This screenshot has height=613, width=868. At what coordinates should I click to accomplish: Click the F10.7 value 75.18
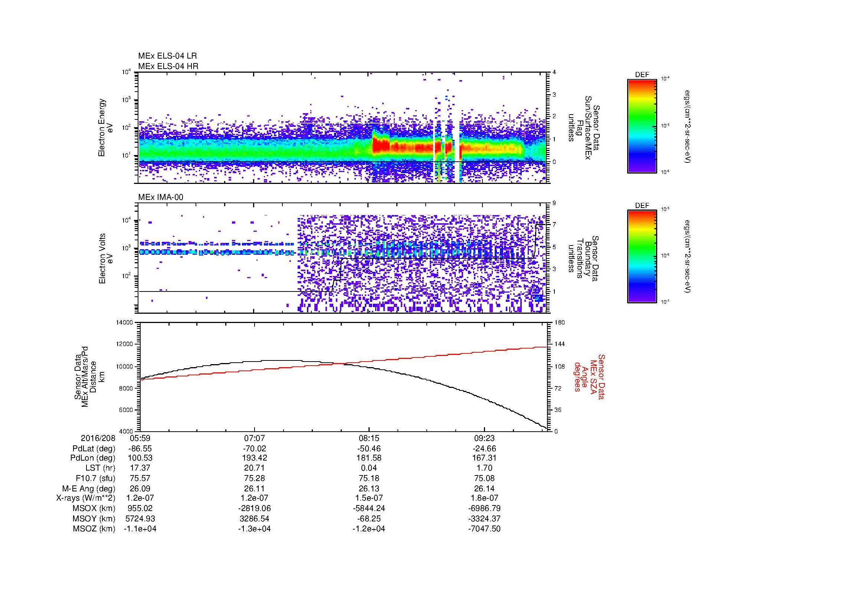pos(369,478)
